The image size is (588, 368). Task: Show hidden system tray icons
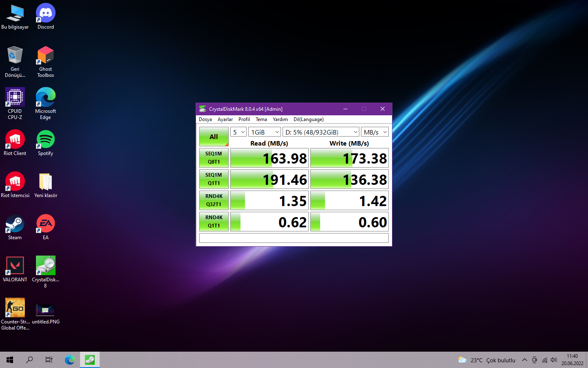click(x=525, y=360)
